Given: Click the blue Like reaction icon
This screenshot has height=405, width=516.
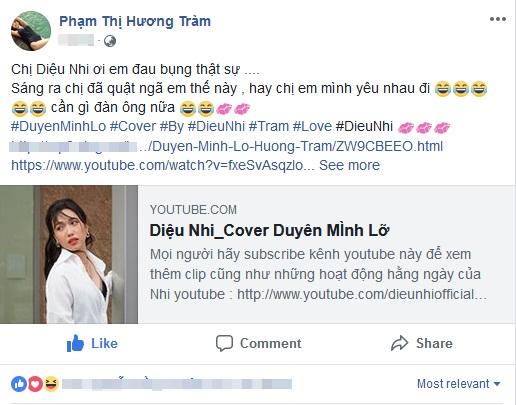Looking at the screenshot, I should 19,384.
